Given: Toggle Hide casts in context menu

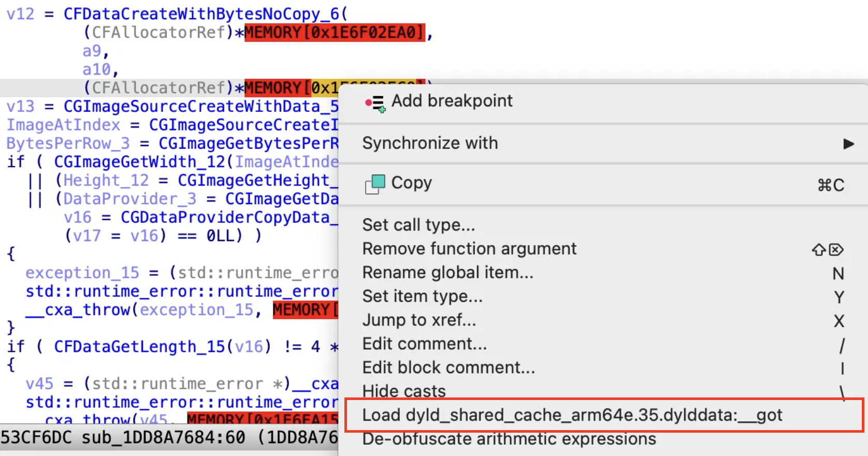Looking at the screenshot, I should (404, 391).
